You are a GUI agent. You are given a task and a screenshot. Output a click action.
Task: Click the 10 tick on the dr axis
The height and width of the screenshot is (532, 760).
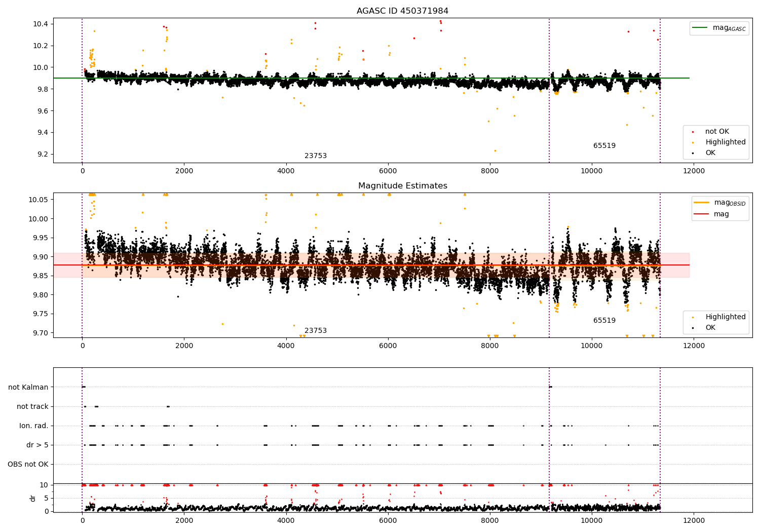(45, 485)
